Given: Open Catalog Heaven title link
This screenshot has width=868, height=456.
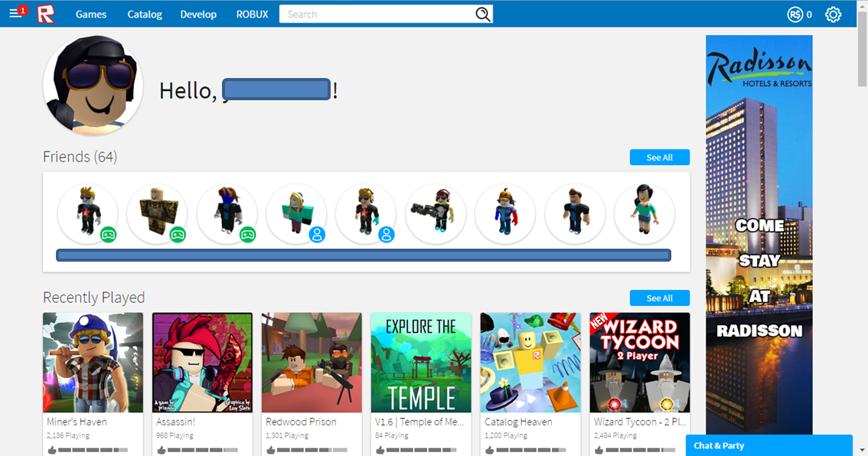Looking at the screenshot, I should (518, 422).
